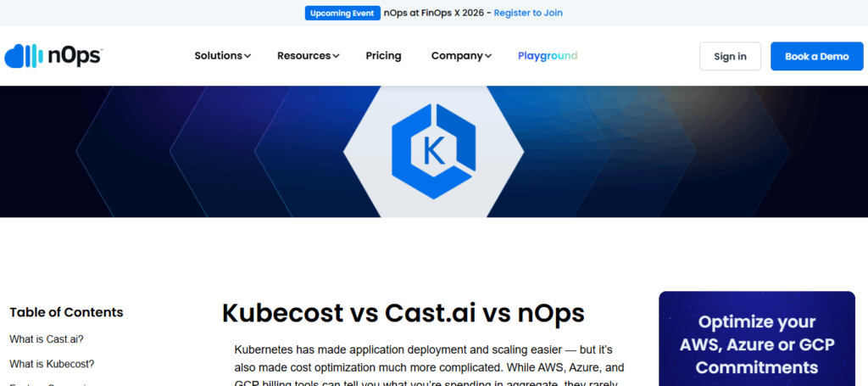Image resolution: width=868 pixels, height=386 pixels.
Task: Expand the Resources chevron arrow
Action: 336,56
